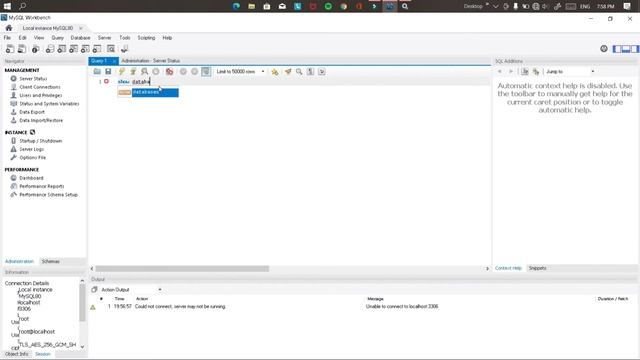Rollback transaction toolbar icon
This screenshot has height=360, width=640.
[x=195, y=71]
